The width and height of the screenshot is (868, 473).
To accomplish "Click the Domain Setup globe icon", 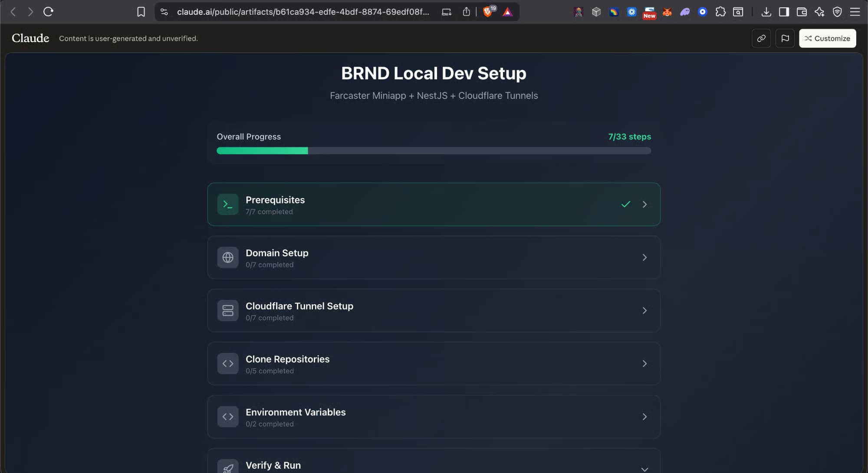I will point(227,258).
